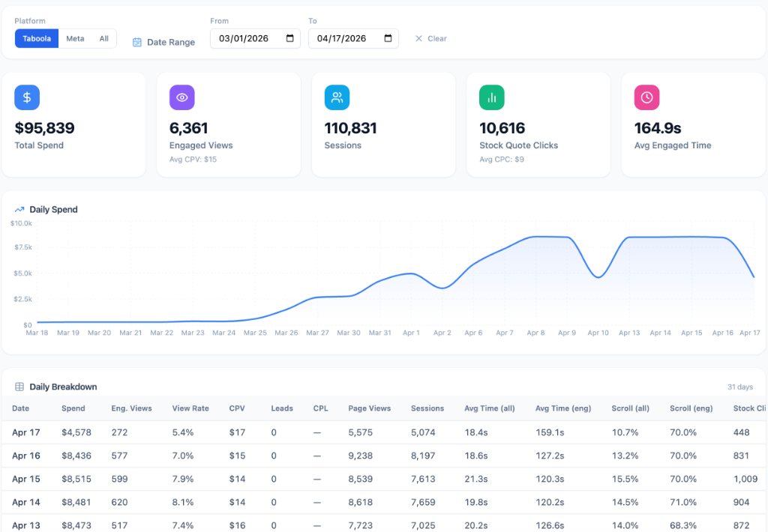Edit the From date field 03/01/2026
Image resolution: width=768 pixels, height=532 pixels.
[x=255, y=39]
